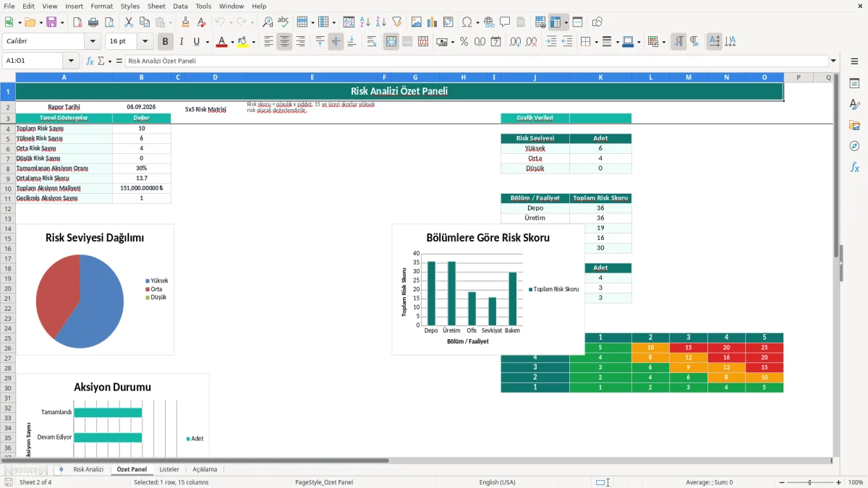
Task: Copy selection with Copy icon
Action: (x=145, y=22)
